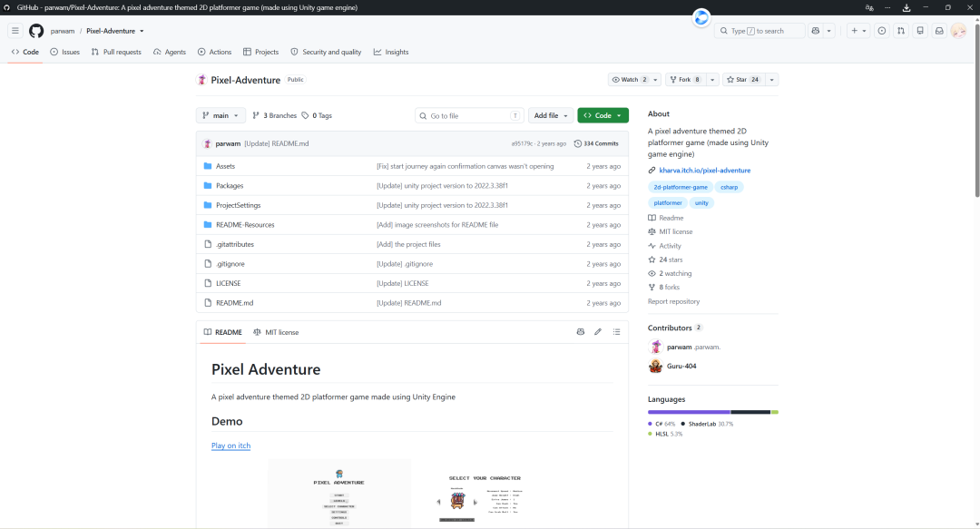Click parwam's avatar in latest commit

tap(208, 143)
